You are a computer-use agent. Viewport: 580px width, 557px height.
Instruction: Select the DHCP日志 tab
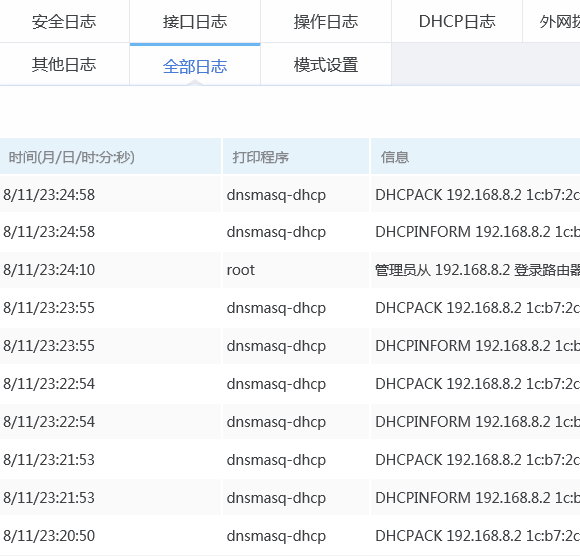coord(457,21)
